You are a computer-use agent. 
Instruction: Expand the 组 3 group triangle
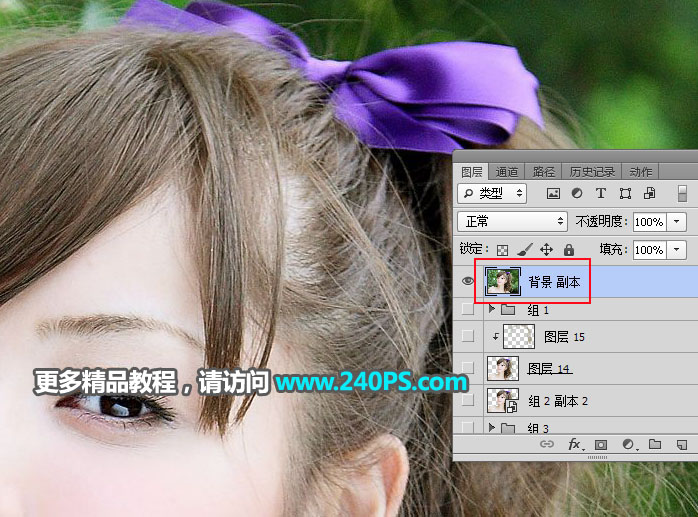point(491,427)
